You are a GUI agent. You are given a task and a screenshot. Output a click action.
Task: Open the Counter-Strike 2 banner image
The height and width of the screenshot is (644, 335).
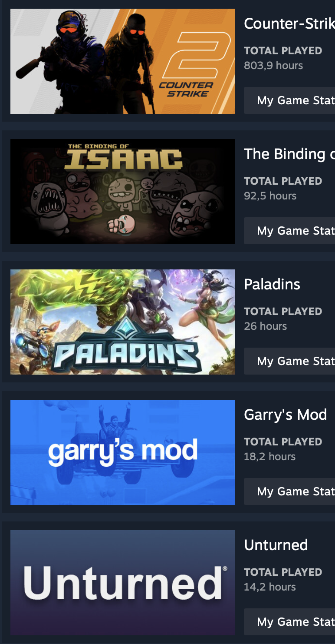coord(123,61)
